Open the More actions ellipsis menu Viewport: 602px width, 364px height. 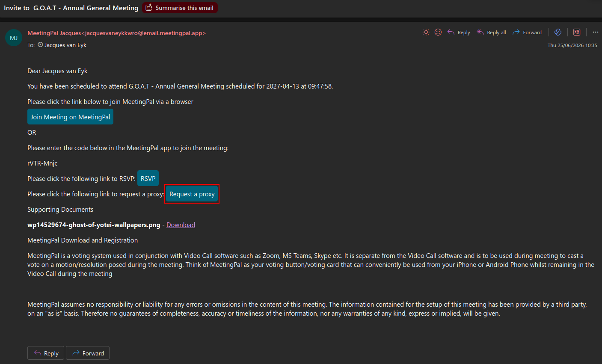click(x=595, y=32)
